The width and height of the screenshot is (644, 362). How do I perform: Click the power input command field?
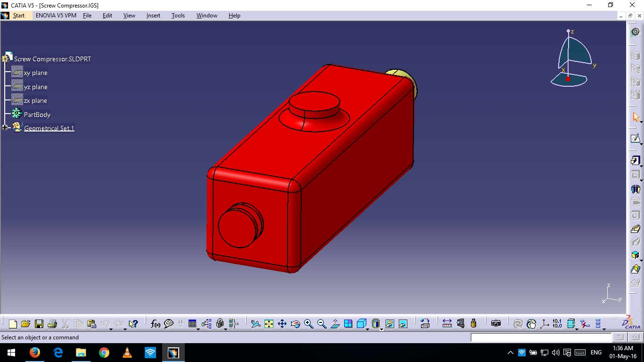(541, 337)
